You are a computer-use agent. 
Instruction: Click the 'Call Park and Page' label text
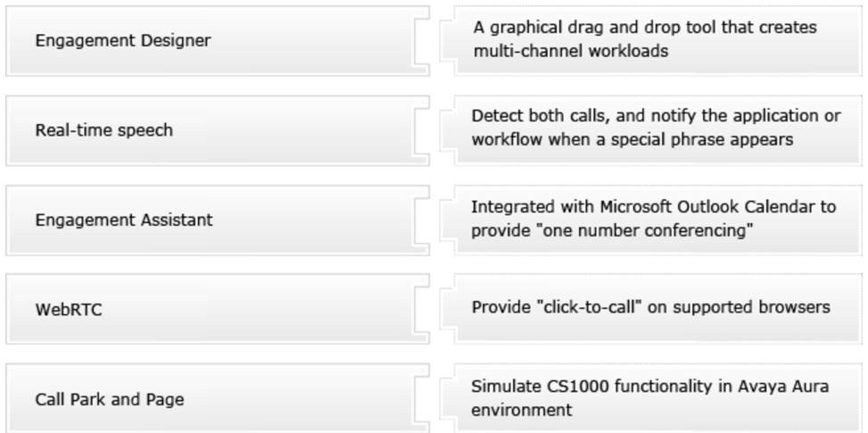tap(110, 400)
